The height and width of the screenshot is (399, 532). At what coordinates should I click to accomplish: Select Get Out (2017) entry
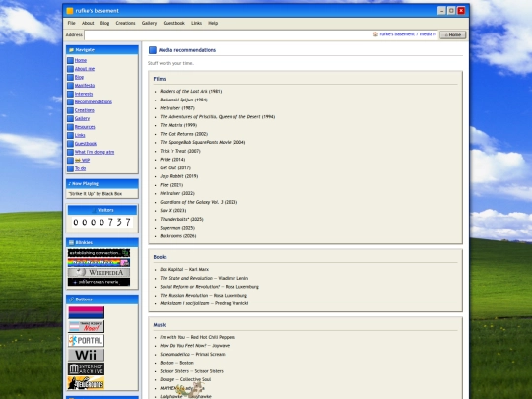point(175,167)
